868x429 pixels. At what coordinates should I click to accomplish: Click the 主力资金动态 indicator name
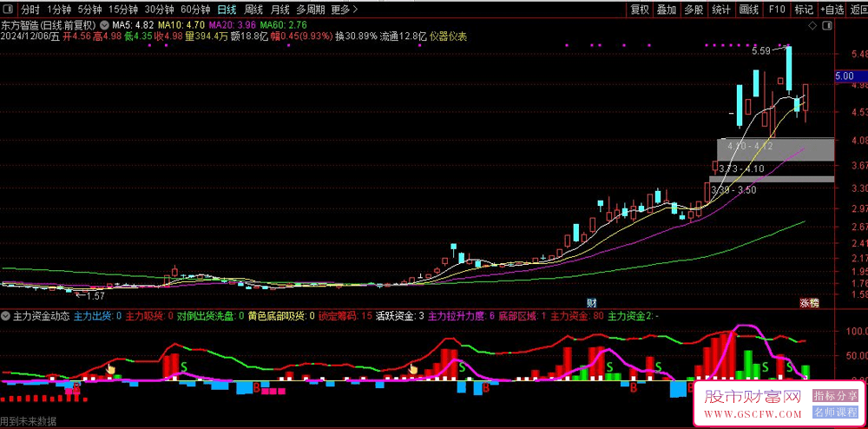[x=41, y=316]
